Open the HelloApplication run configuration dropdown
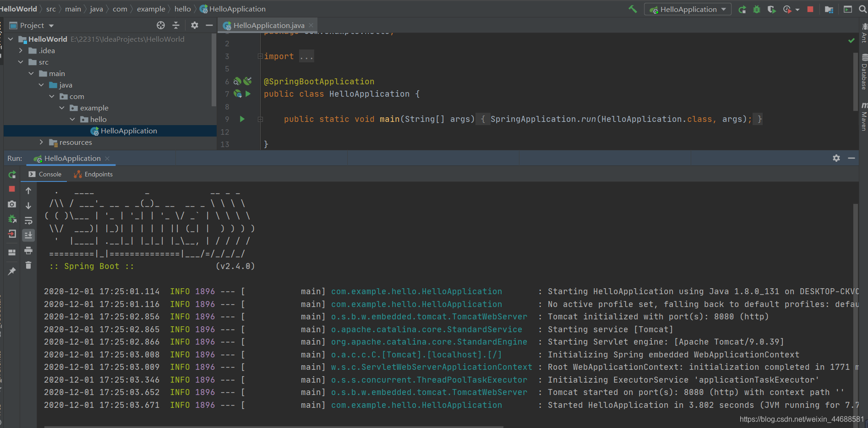 tap(688, 9)
